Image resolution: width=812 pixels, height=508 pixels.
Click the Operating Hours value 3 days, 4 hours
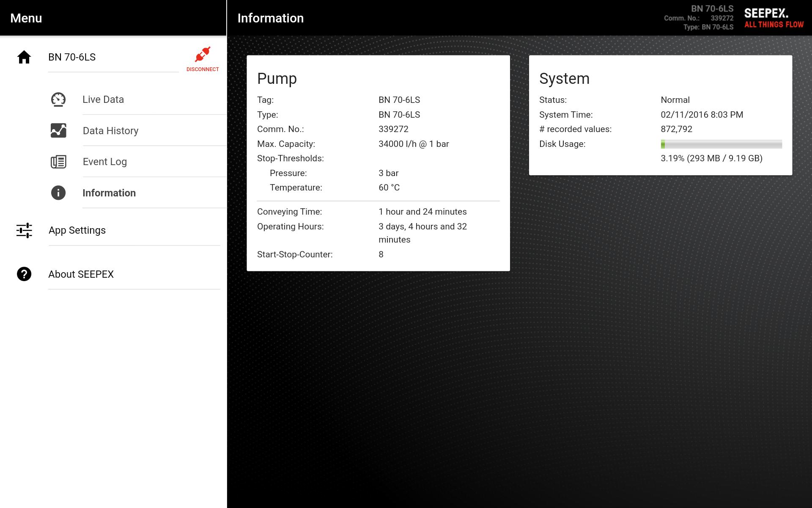pyautogui.click(x=422, y=233)
